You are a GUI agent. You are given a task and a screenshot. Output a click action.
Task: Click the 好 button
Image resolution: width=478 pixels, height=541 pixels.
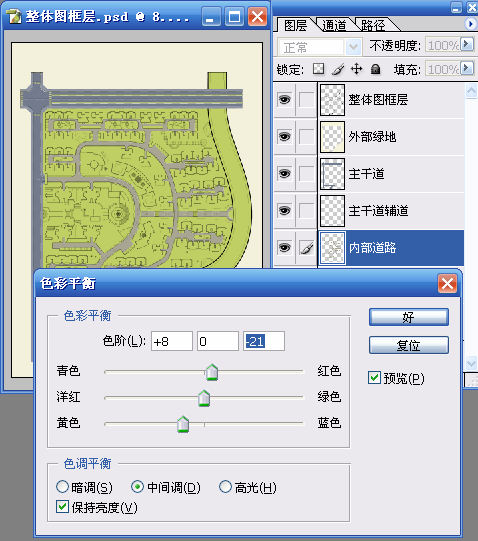[x=409, y=317]
